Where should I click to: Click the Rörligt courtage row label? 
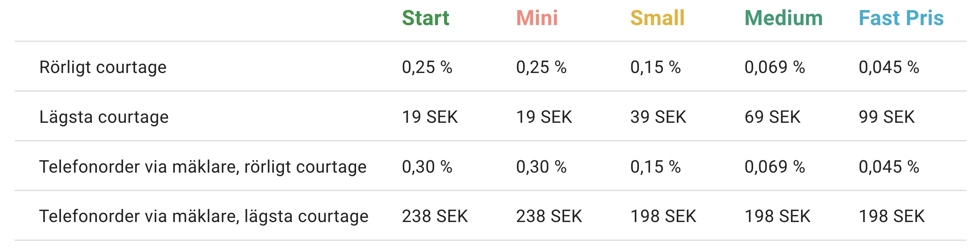[103, 67]
